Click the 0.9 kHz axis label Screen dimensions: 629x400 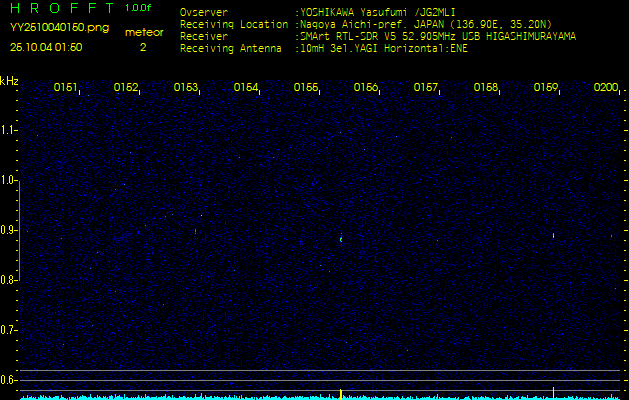click(x=7, y=230)
